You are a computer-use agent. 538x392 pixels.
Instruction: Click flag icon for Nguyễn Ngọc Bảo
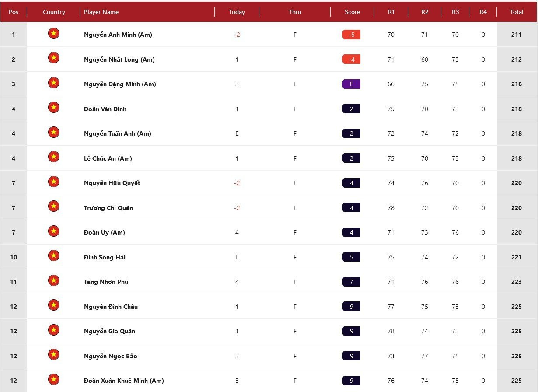pos(54,355)
